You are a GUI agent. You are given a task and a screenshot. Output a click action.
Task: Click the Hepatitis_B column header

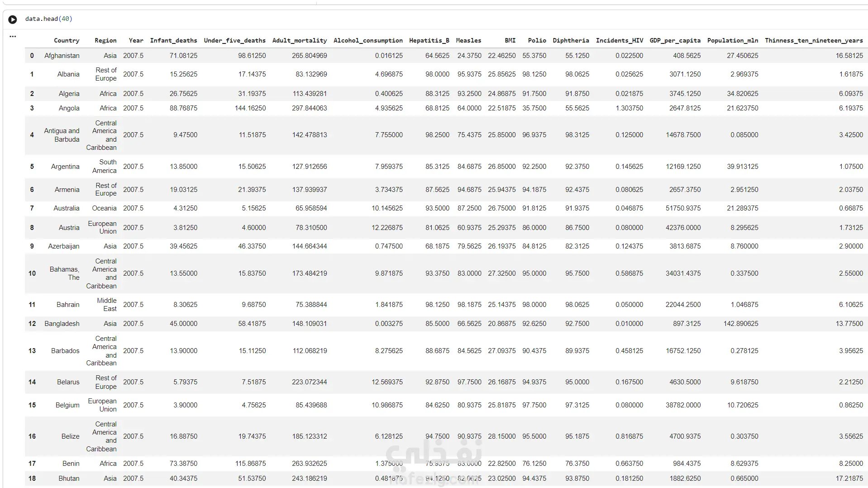[x=429, y=40]
